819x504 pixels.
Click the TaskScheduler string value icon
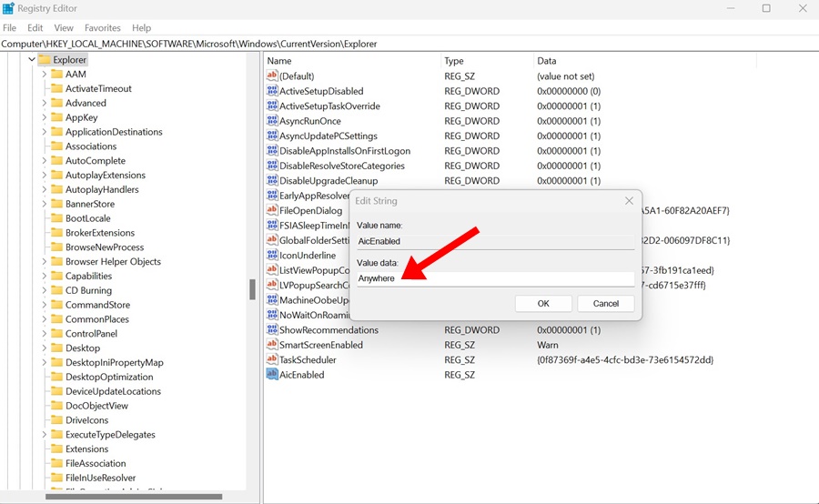click(x=272, y=360)
